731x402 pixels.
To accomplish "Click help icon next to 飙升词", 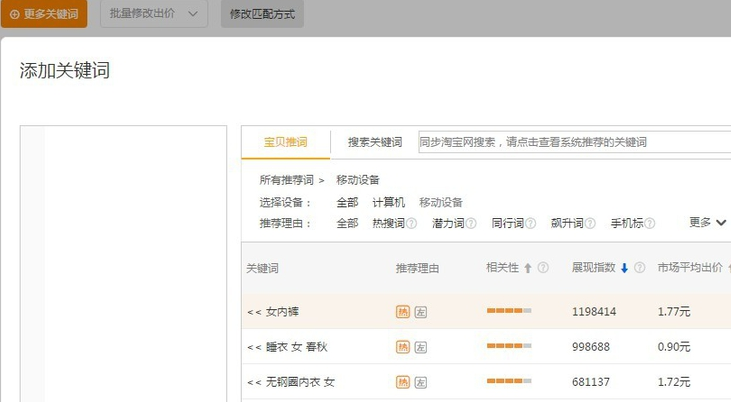I will click(590, 223).
